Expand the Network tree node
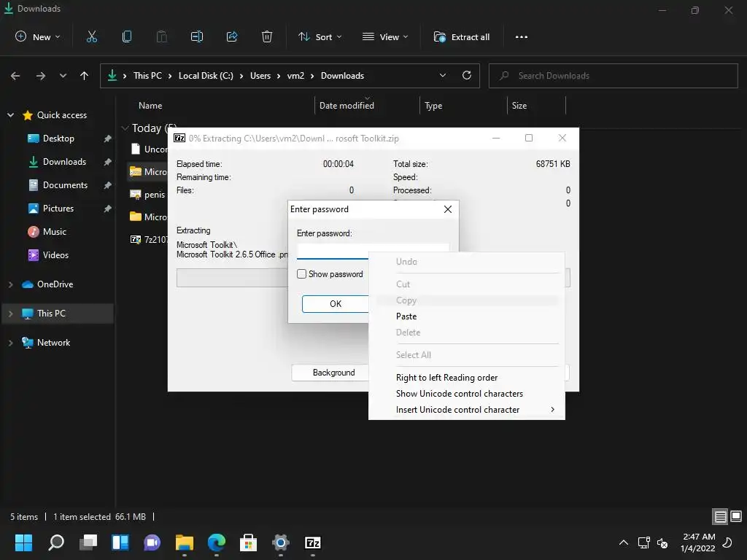Image resolution: width=747 pixels, height=560 pixels. tap(10, 343)
